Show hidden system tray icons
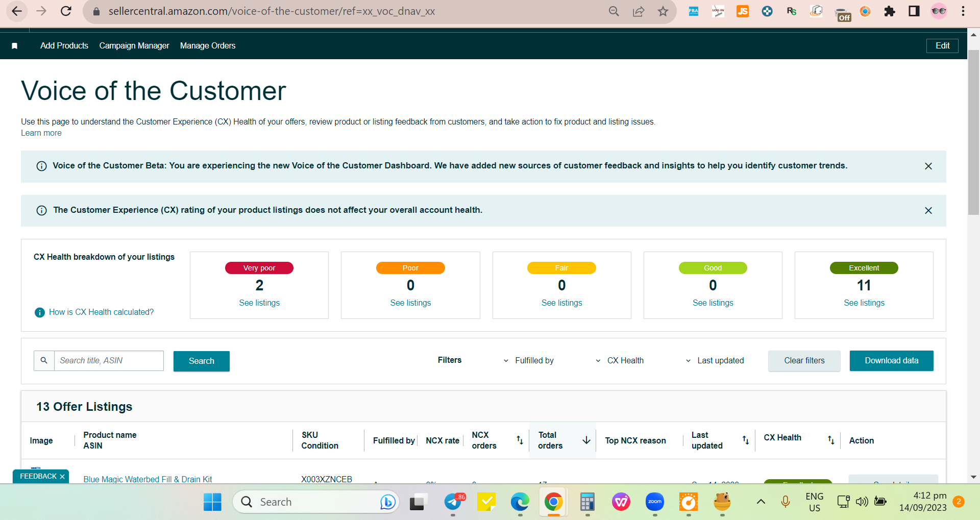 tap(761, 502)
